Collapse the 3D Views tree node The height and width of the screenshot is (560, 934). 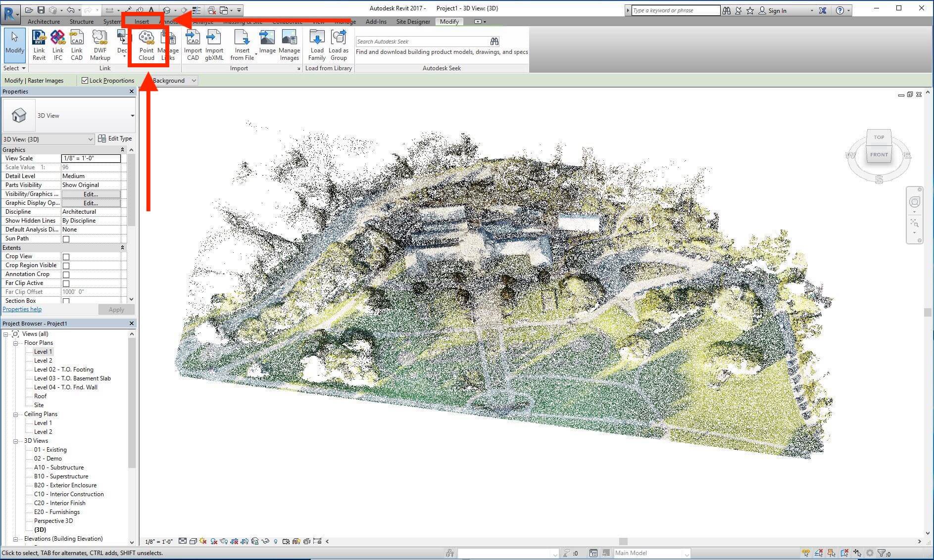click(15, 441)
